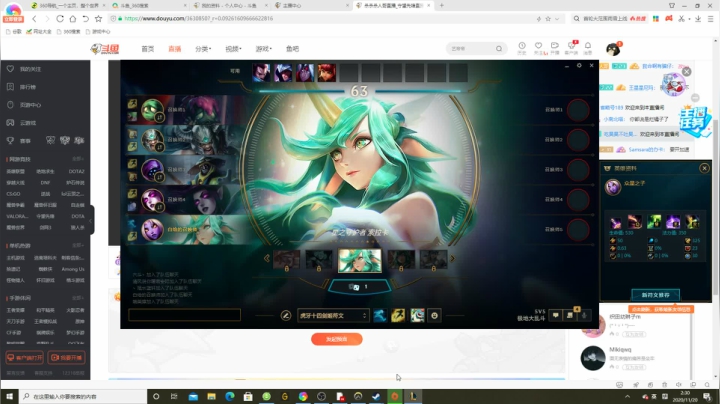Close the hero info panel with X
This screenshot has width=720, height=404.
click(x=704, y=168)
